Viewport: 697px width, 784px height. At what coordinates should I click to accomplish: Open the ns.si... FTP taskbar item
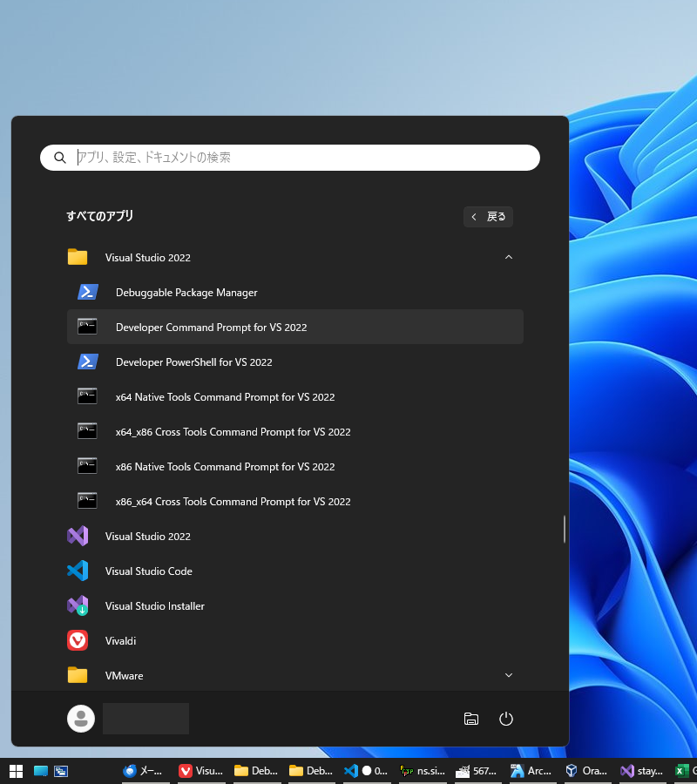423,771
